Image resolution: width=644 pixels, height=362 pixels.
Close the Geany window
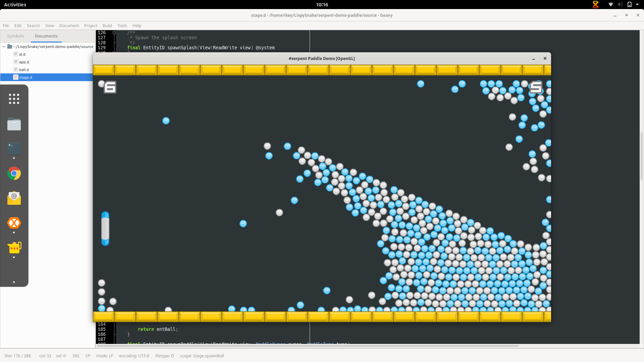point(638,15)
